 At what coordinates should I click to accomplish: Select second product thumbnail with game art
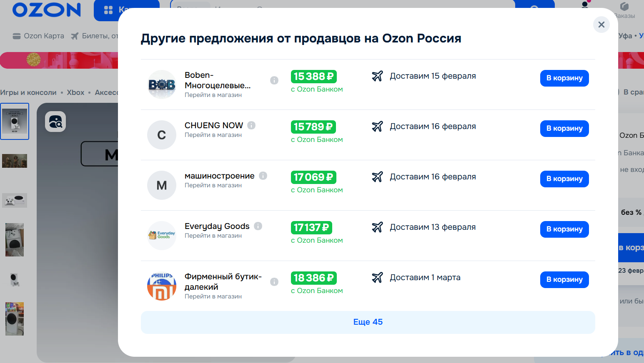click(15, 161)
